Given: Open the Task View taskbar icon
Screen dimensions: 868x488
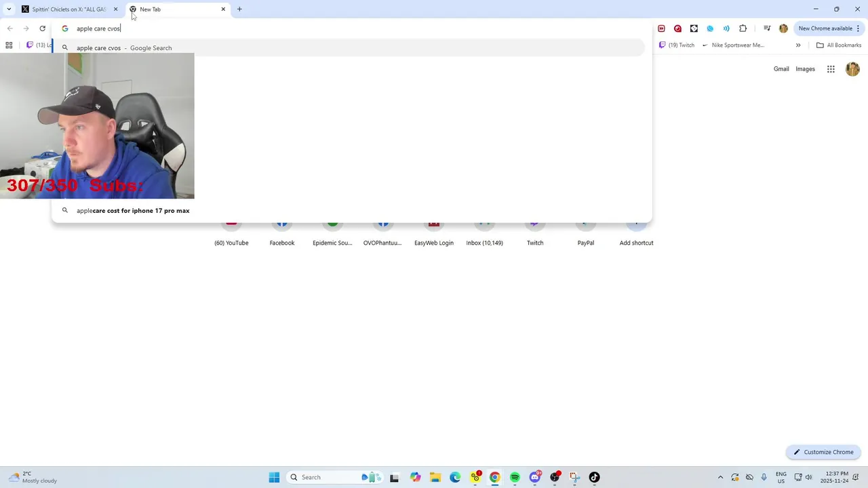Looking at the screenshot, I should pos(394,477).
